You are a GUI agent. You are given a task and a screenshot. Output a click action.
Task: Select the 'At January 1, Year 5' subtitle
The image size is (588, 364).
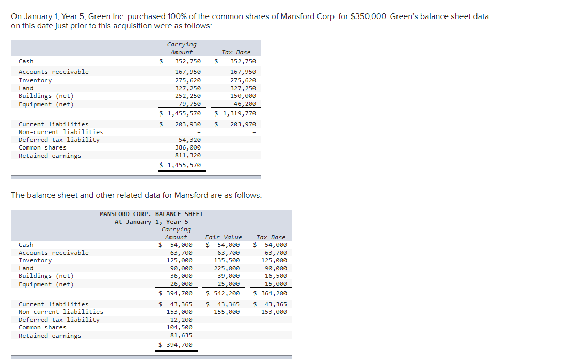click(x=151, y=222)
